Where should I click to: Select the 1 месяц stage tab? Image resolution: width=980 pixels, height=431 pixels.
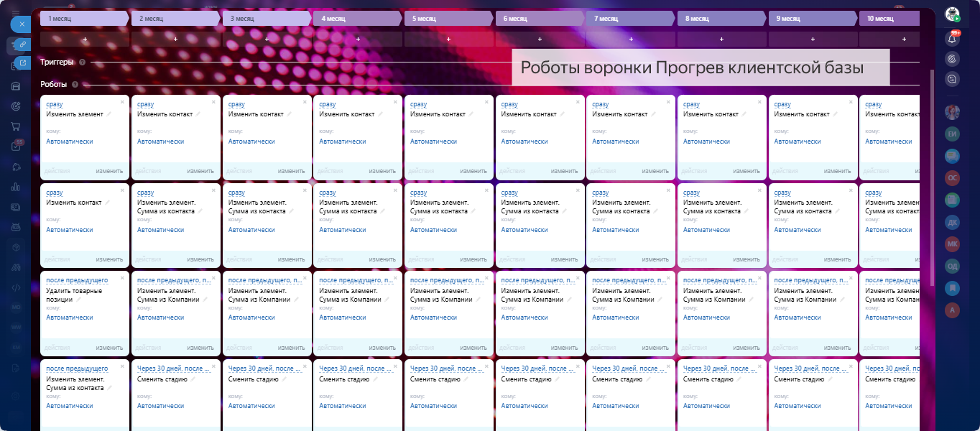tap(85, 18)
